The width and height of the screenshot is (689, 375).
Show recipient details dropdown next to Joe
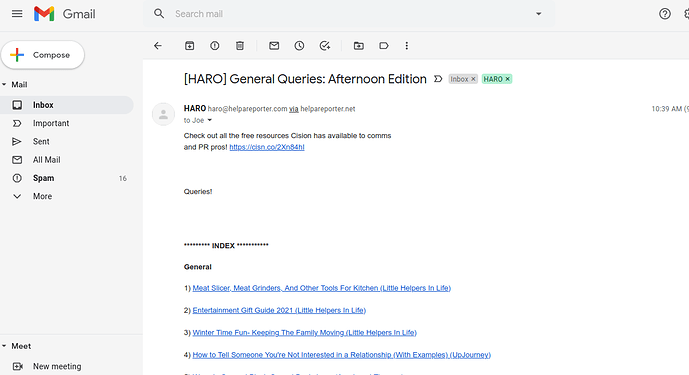(210, 120)
